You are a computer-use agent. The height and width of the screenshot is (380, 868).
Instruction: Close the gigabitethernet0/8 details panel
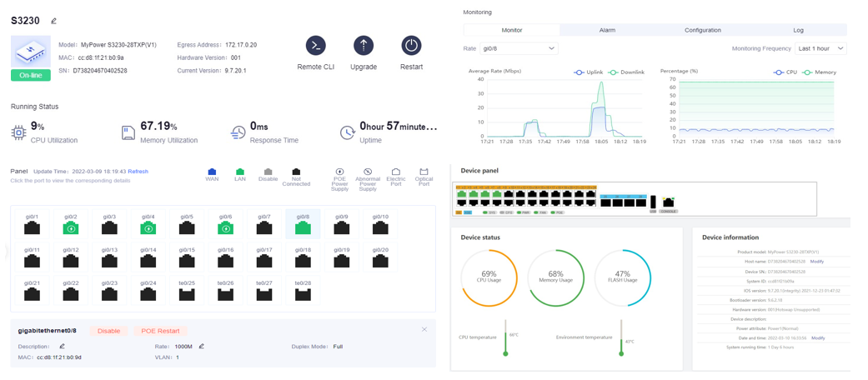[x=424, y=330]
